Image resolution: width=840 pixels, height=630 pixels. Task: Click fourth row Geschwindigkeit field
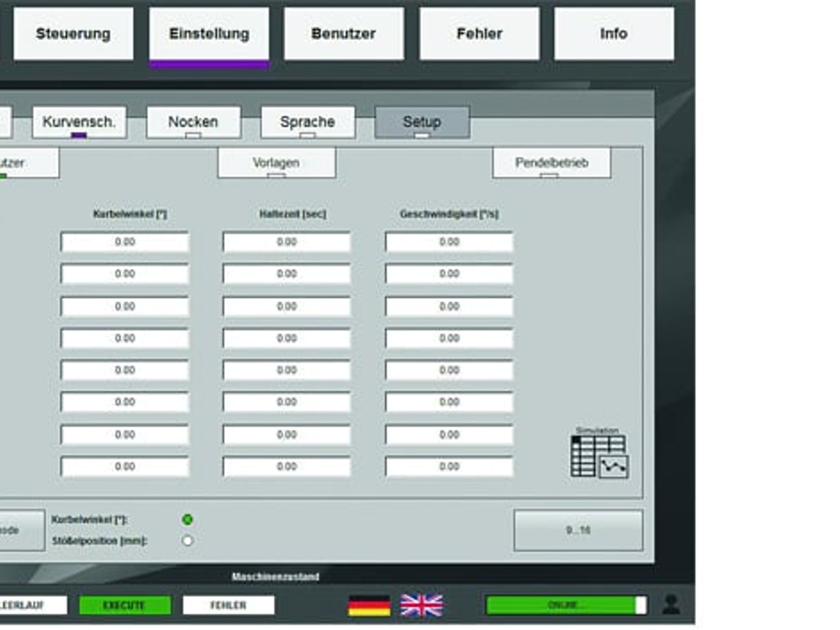(449, 339)
